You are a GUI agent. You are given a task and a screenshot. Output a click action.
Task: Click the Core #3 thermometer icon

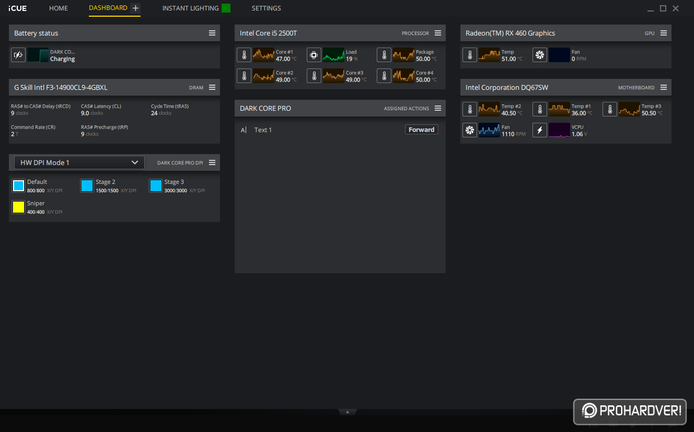point(314,76)
